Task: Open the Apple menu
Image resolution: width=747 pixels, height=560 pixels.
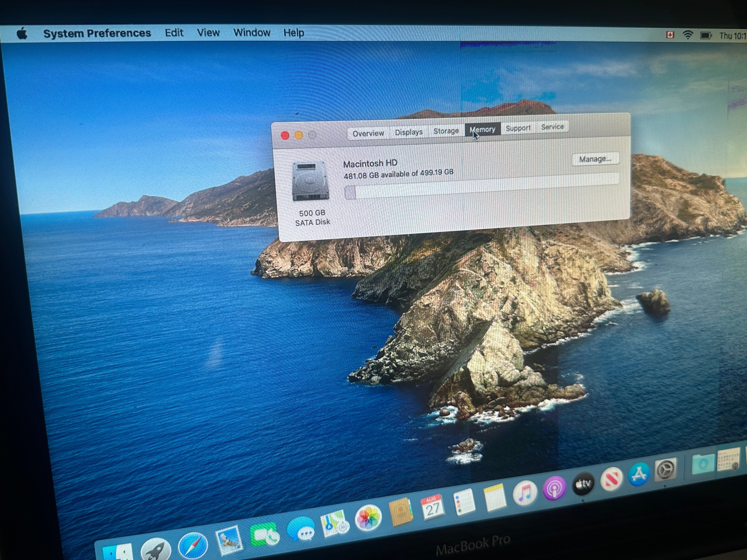Action: tap(22, 33)
